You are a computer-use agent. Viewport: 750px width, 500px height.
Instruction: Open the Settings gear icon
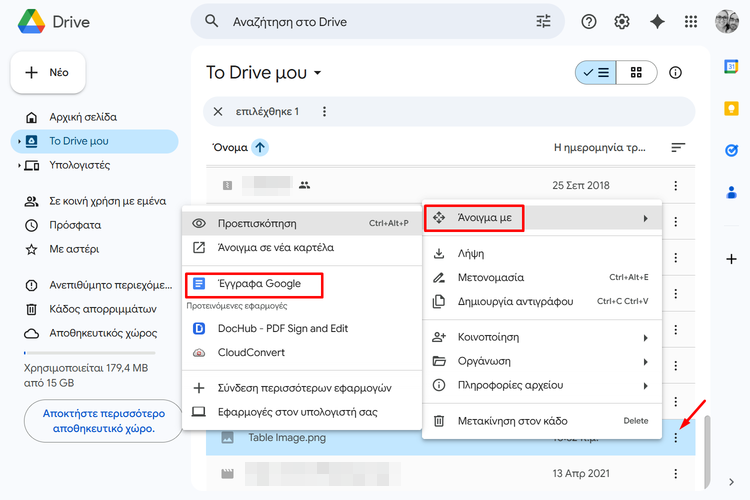coord(622,22)
